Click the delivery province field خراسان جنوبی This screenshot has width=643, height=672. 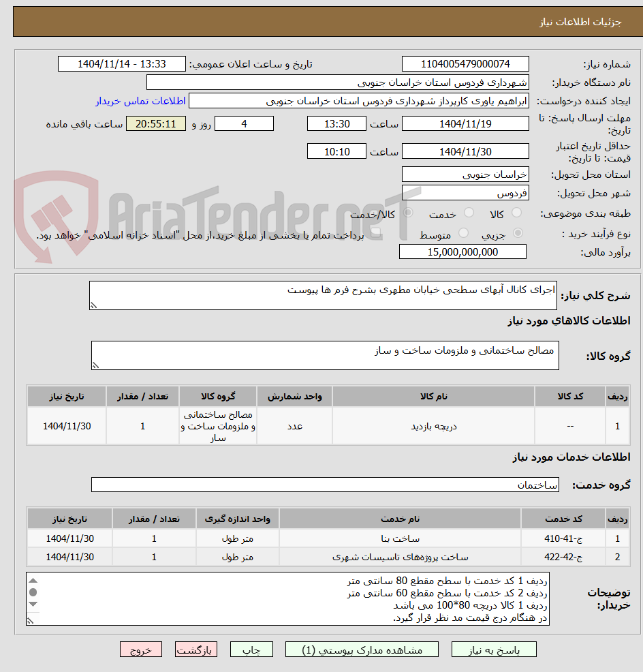tap(465, 174)
